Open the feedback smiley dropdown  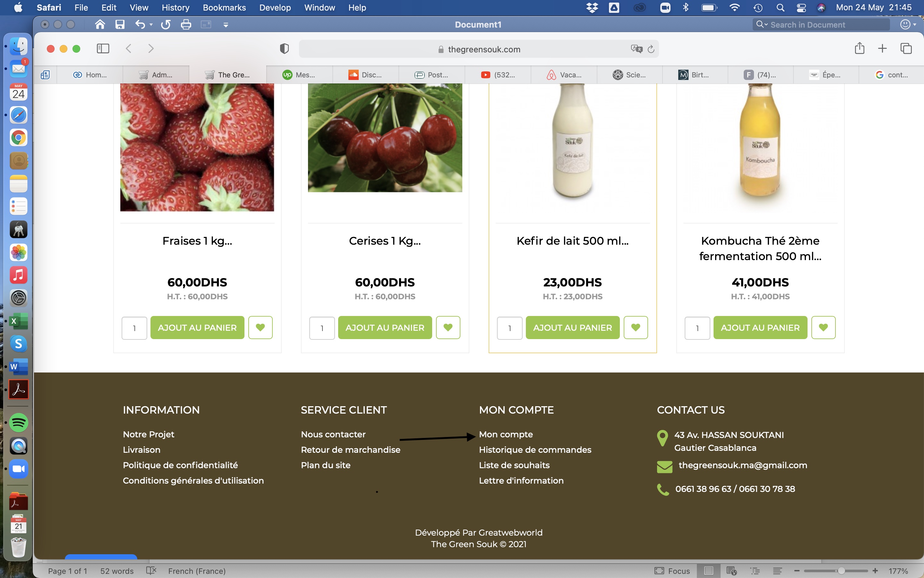(908, 25)
